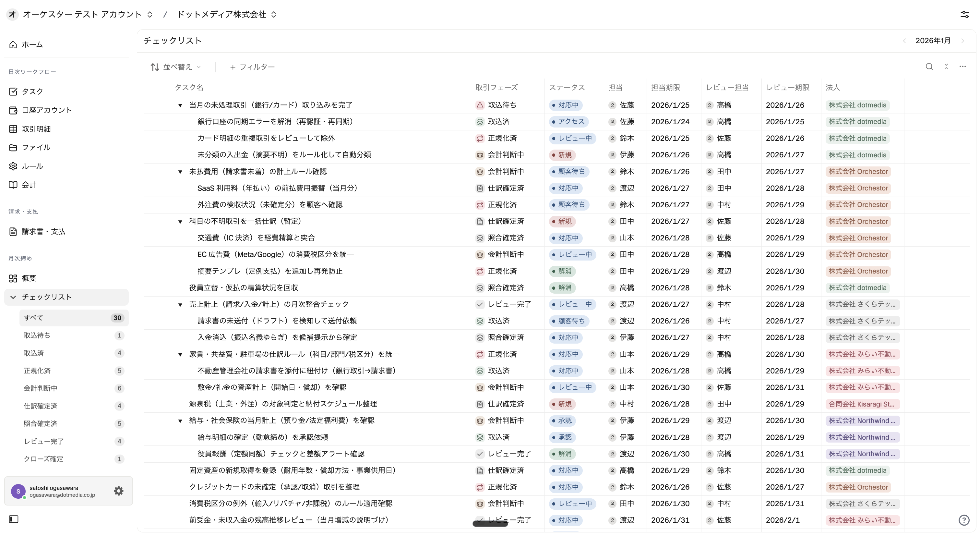
Task: Open the 取引明細 page
Action: pyautogui.click(x=36, y=129)
